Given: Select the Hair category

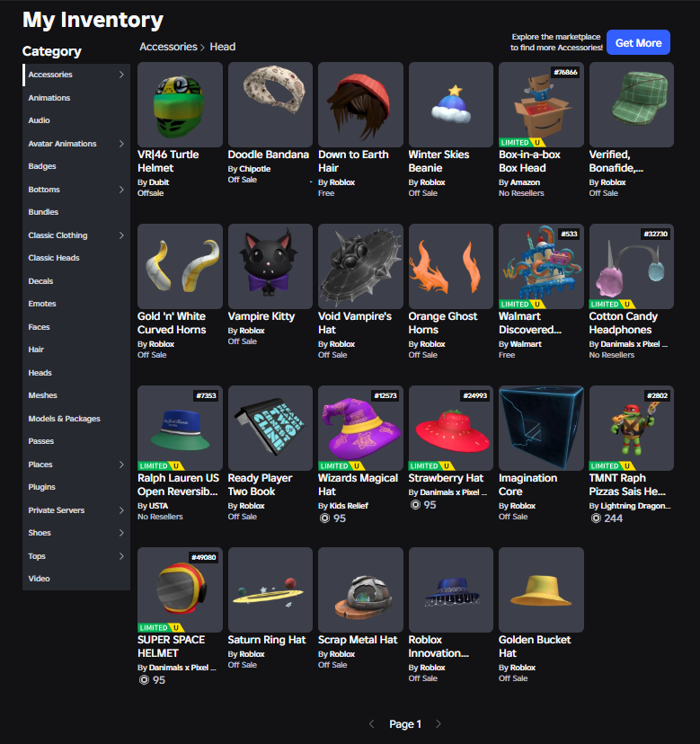Looking at the screenshot, I should (x=76, y=350).
